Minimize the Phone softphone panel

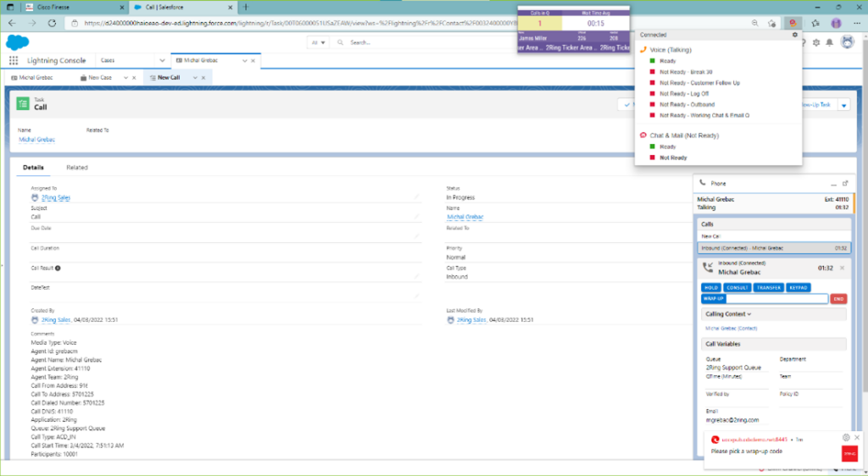point(833,184)
